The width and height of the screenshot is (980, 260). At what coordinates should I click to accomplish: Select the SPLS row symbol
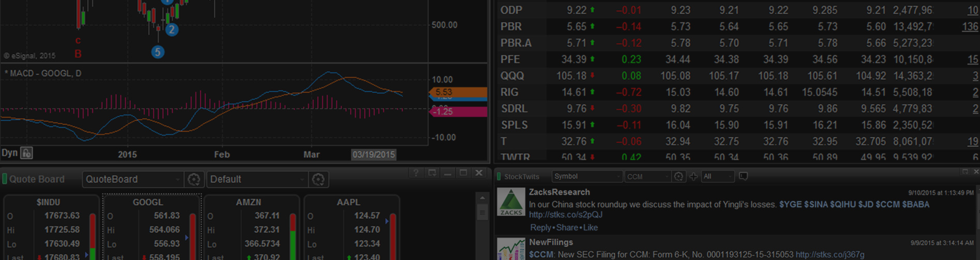tap(514, 125)
